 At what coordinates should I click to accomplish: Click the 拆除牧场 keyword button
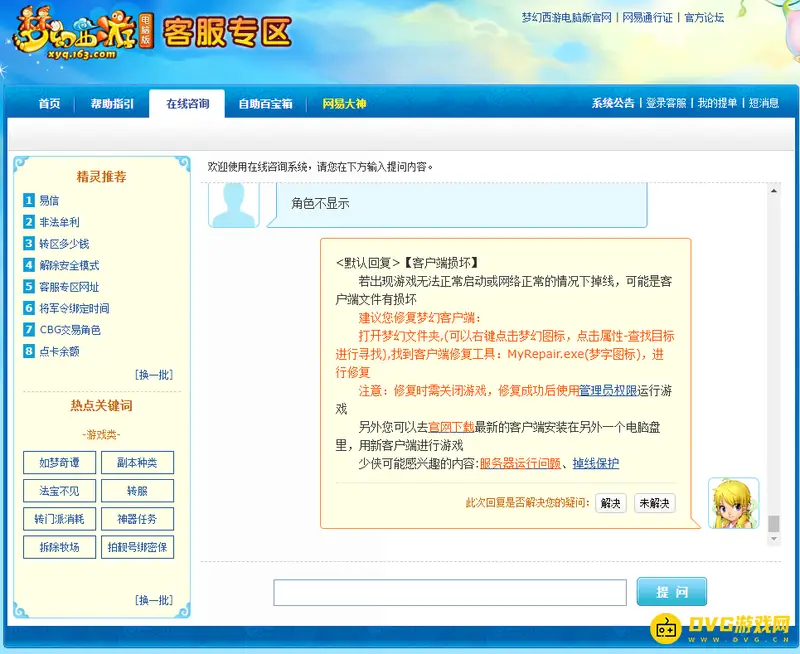pos(59,547)
